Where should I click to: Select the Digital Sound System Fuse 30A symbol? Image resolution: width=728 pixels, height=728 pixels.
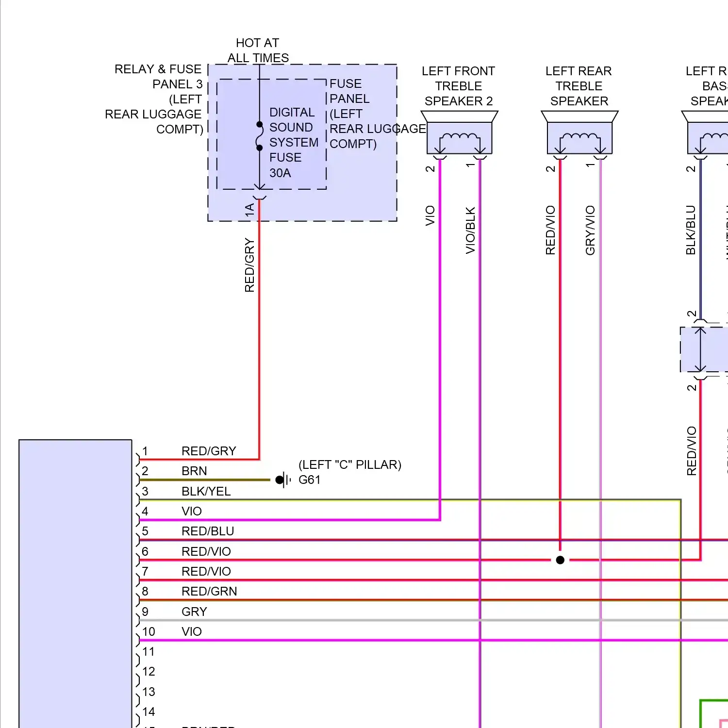click(x=260, y=136)
